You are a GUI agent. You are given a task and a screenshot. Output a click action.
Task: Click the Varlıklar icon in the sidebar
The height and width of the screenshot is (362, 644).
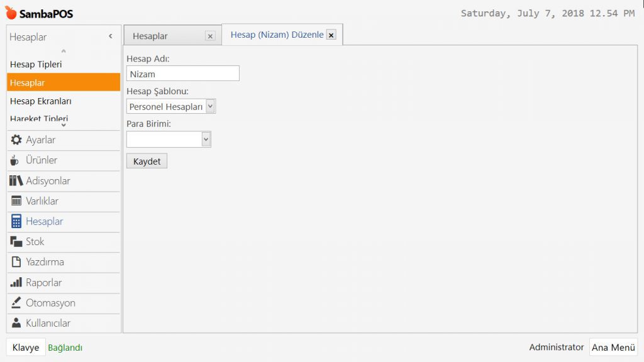pyautogui.click(x=16, y=201)
